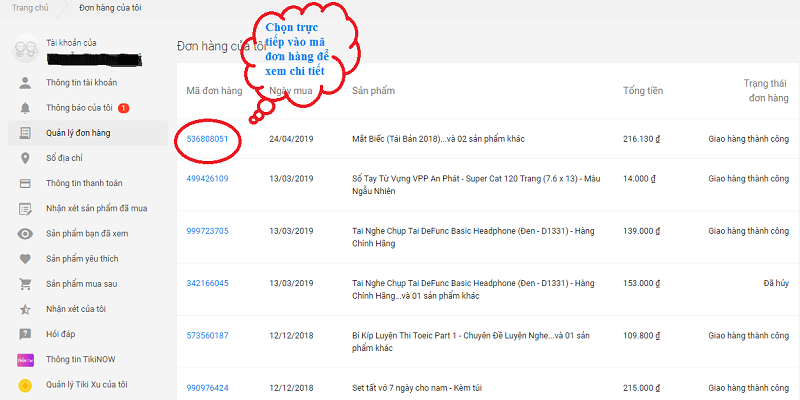Viewport: 800px width, 400px height.
Task: View order 573560187 details
Action: tap(208, 335)
